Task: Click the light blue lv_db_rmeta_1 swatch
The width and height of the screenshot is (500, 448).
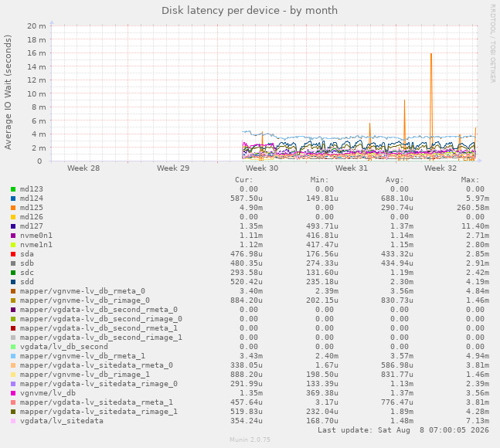Action: (x=13, y=356)
